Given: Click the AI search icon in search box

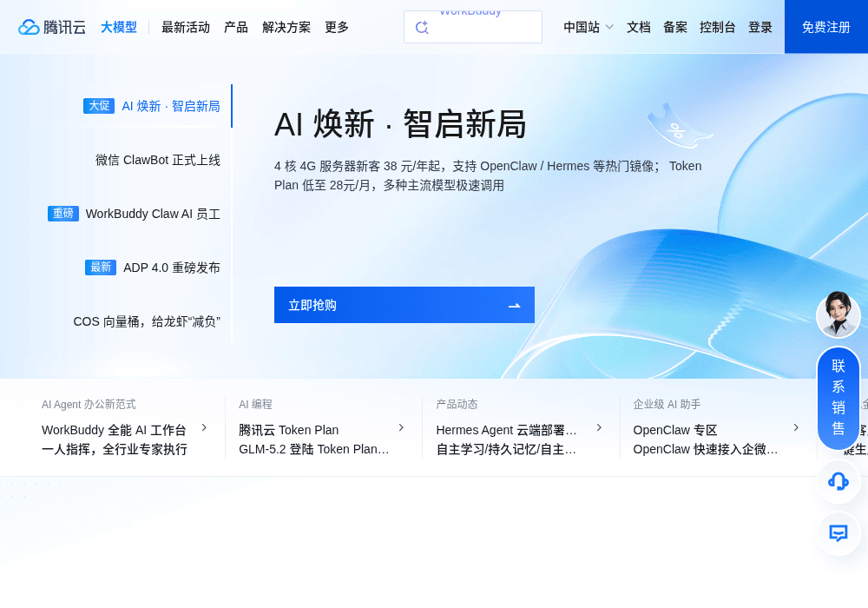Looking at the screenshot, I should coord(422,27).
